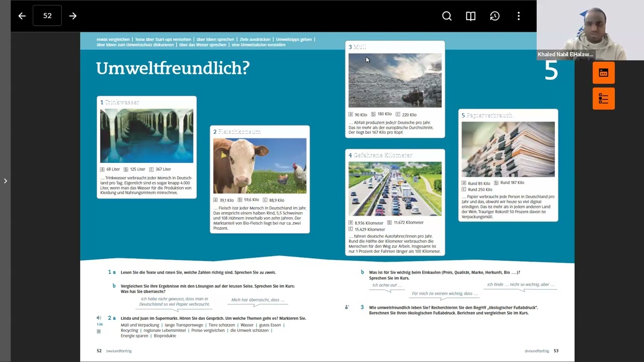
Task: Click the large chapter number 5
Action: [551, 70]
